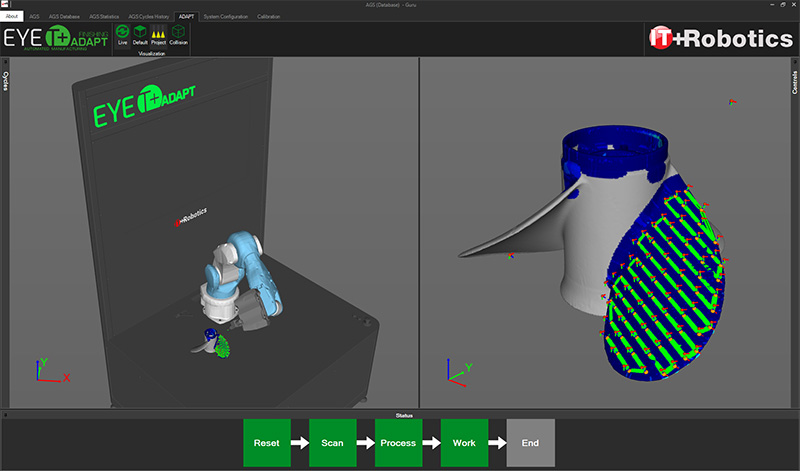
Task: Show Collision visualization
Action: click(178, 35)
